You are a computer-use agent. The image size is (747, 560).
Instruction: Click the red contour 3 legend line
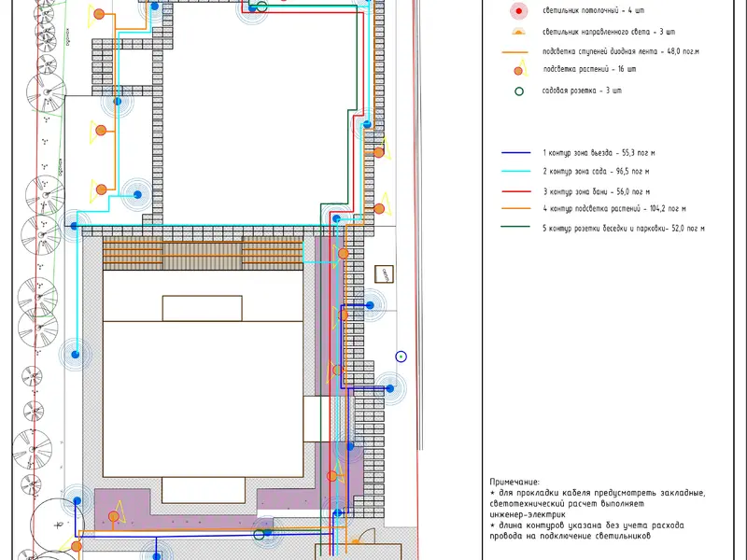click(x=516, y=191)
